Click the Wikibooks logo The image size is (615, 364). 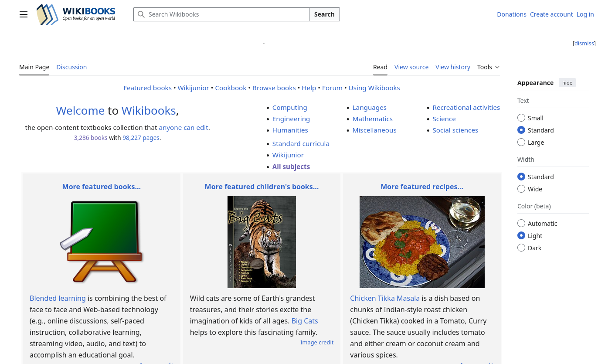76,14
